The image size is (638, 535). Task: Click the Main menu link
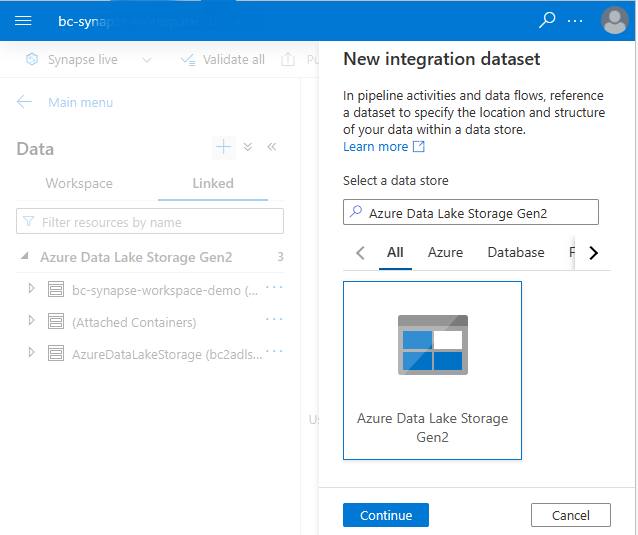pos(81,103)
